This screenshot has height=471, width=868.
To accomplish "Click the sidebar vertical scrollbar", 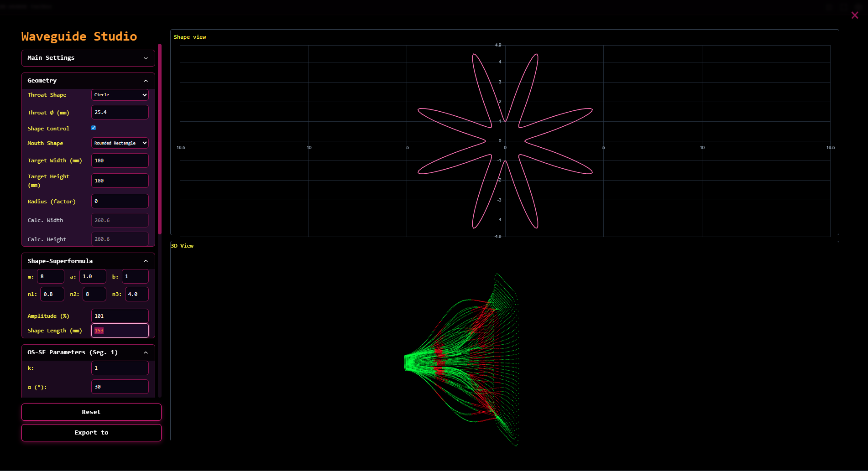I will point(160,137).
